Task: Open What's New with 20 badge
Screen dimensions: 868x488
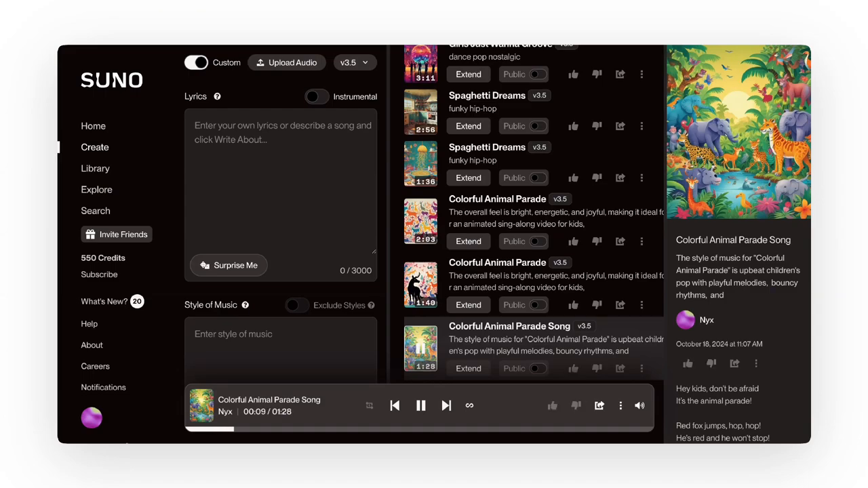Action: (112, 301)
